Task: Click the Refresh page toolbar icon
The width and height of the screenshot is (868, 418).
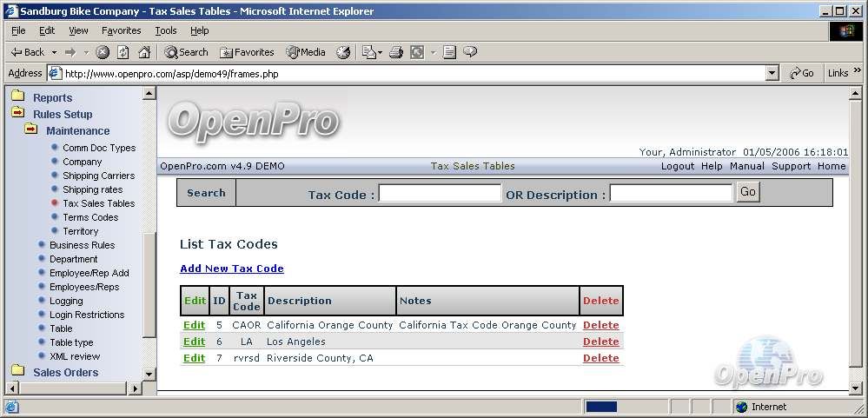Action: (x=123, y=52)
